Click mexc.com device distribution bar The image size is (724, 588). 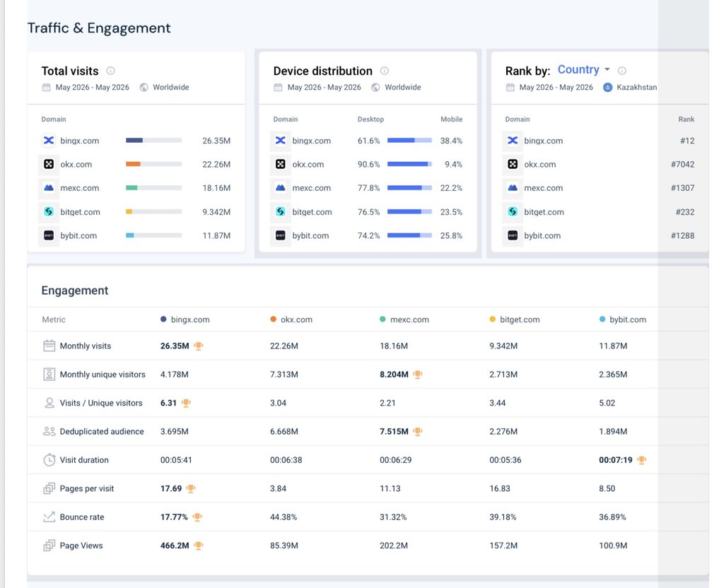pyautogui.click(x=409, y=188)
